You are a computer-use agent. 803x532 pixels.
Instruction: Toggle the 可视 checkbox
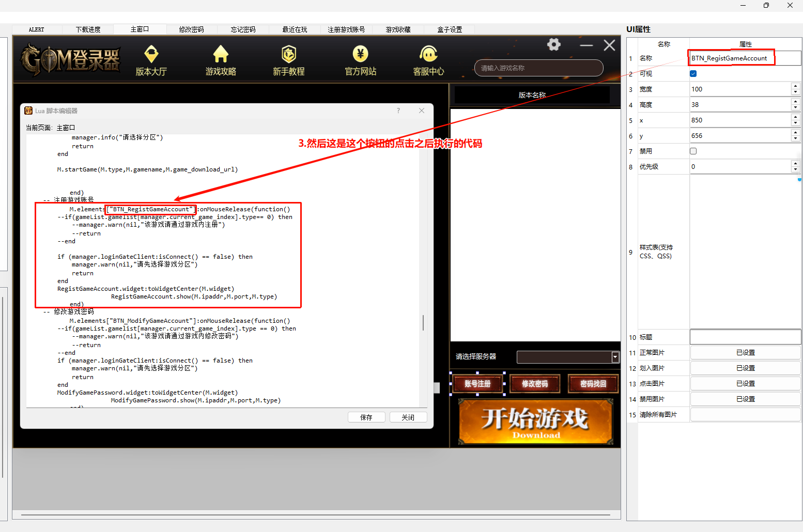tap(693, 74)
